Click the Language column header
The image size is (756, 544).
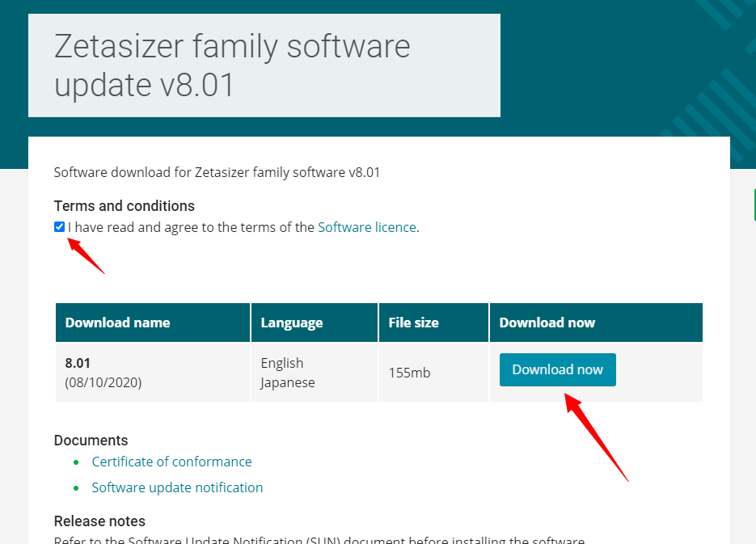(x=315, y=323)
